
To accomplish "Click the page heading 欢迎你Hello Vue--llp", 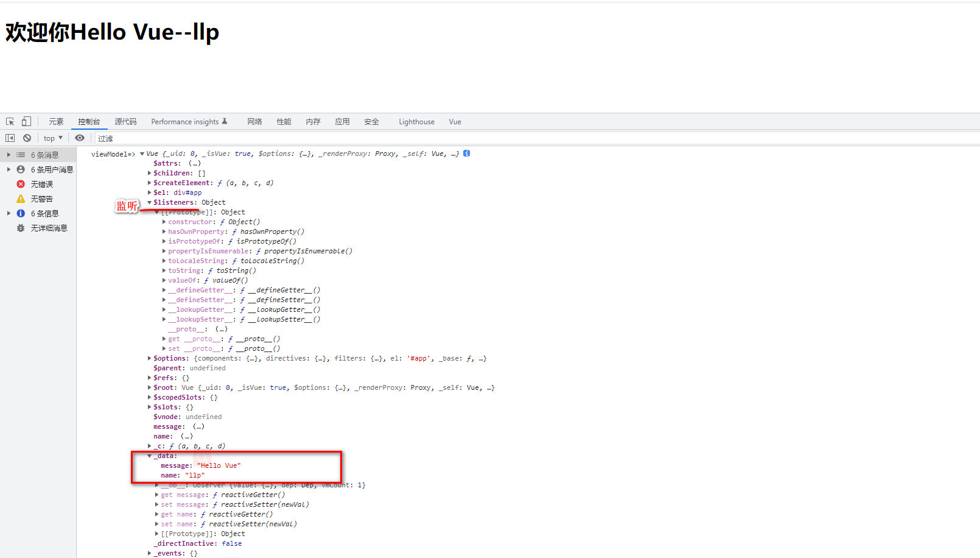I will tap(113, 32).
